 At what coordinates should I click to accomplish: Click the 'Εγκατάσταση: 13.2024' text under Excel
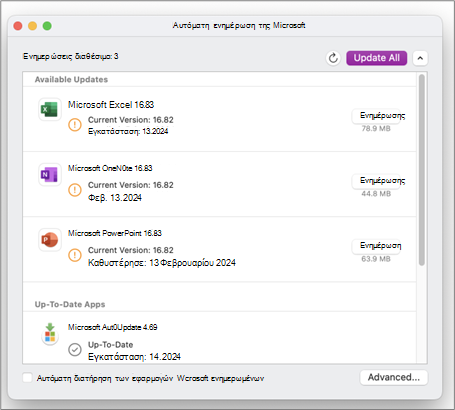pyautogui.click(x=128, y=131)
